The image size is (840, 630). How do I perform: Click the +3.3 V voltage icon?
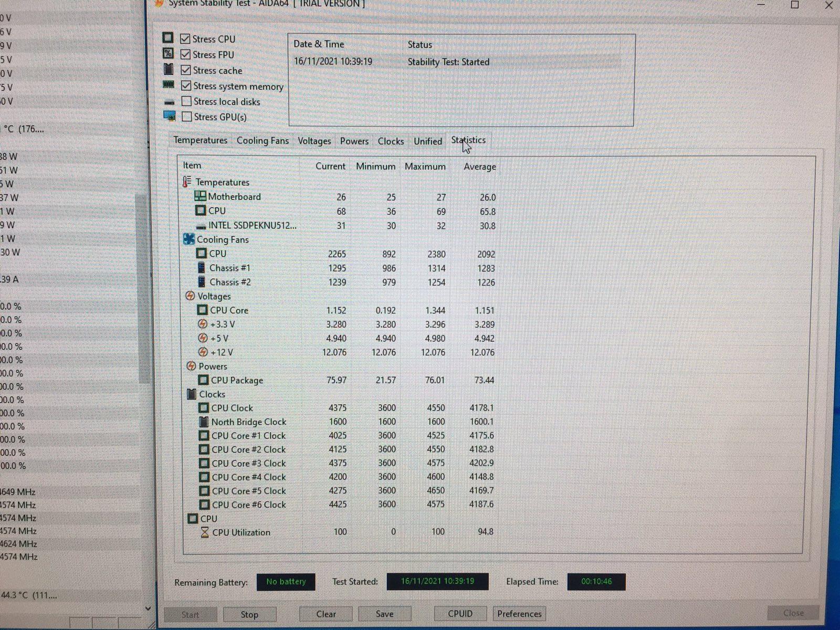[x=203, y=324]
